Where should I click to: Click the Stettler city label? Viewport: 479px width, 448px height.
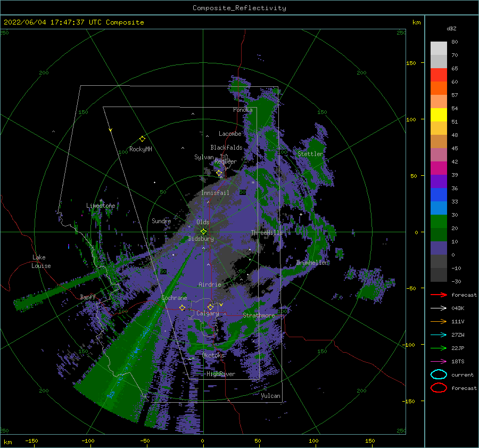(310, 154)
